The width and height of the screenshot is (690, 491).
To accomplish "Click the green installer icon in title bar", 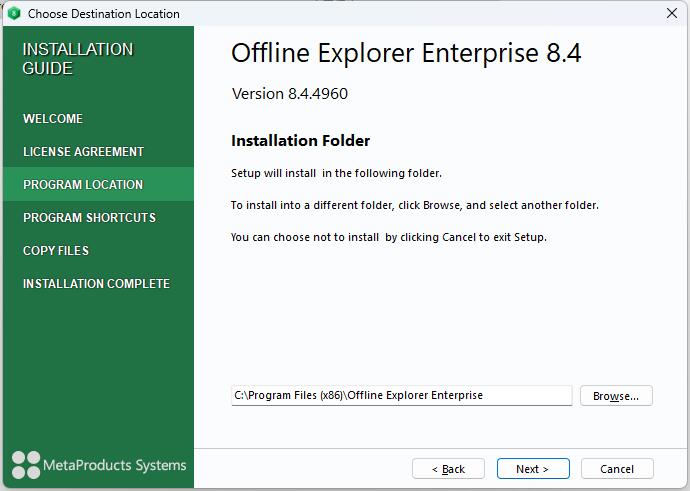I will point(14,14).
